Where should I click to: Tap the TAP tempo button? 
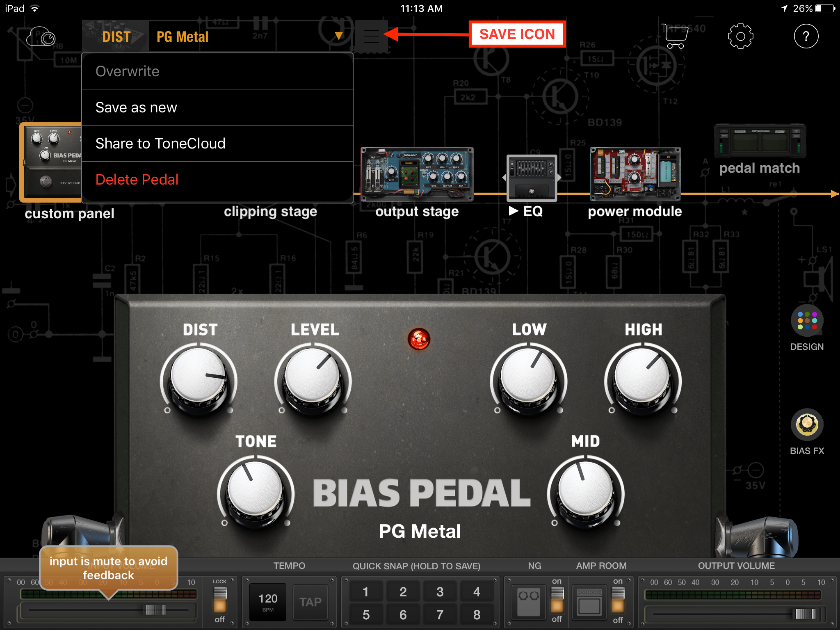[310, 602]
